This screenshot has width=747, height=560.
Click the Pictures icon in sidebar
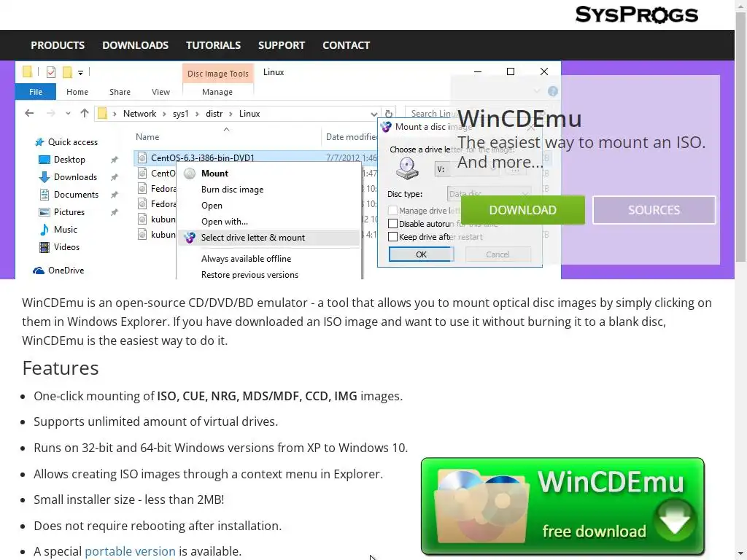click(x=44, y=212)
